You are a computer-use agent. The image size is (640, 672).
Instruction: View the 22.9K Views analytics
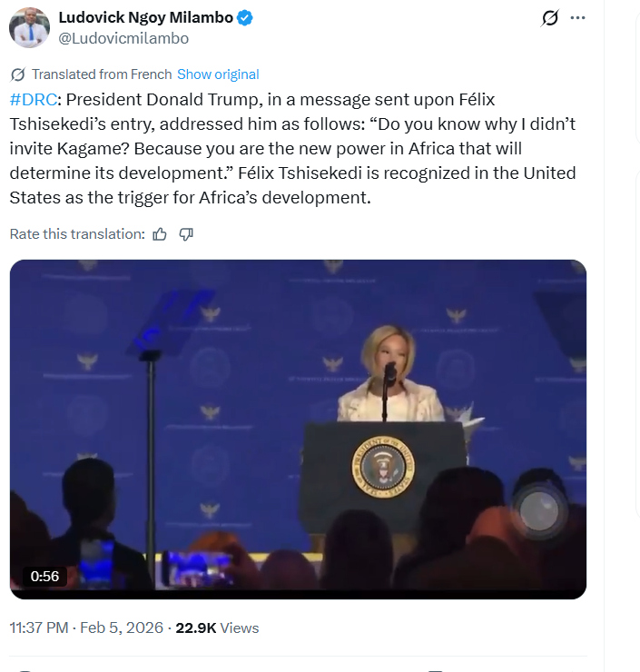[217, 628]
